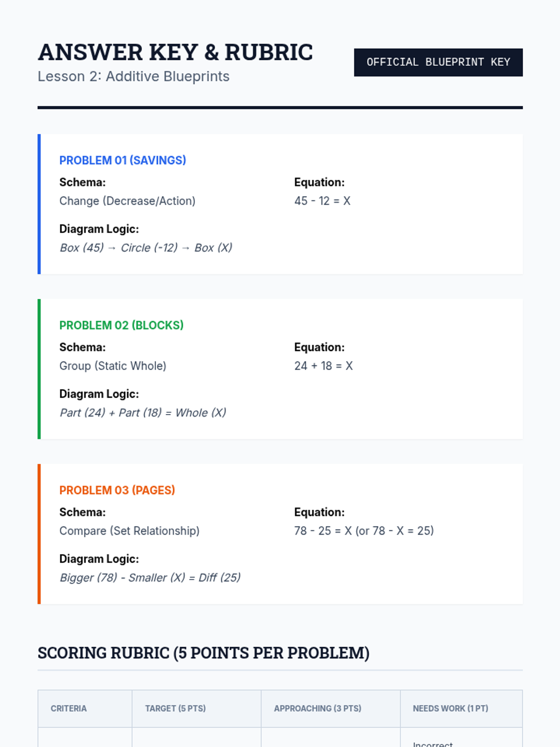This screenshot has width=560, height=747.
Task: Click the Scoring Rubric section heading
Action: tap(203, 653)
